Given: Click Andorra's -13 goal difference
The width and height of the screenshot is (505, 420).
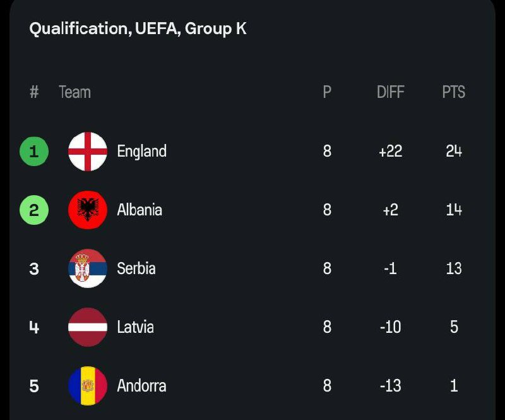Looking at the screenshot, I should point(390,385).
